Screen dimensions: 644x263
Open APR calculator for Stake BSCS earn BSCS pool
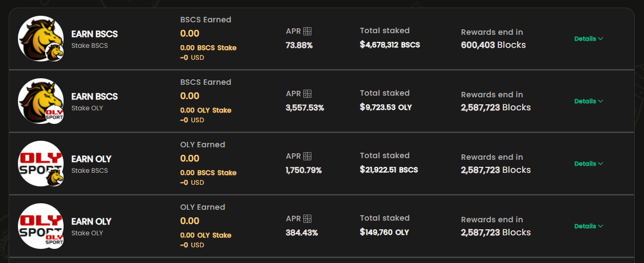[x=307, y=31]
